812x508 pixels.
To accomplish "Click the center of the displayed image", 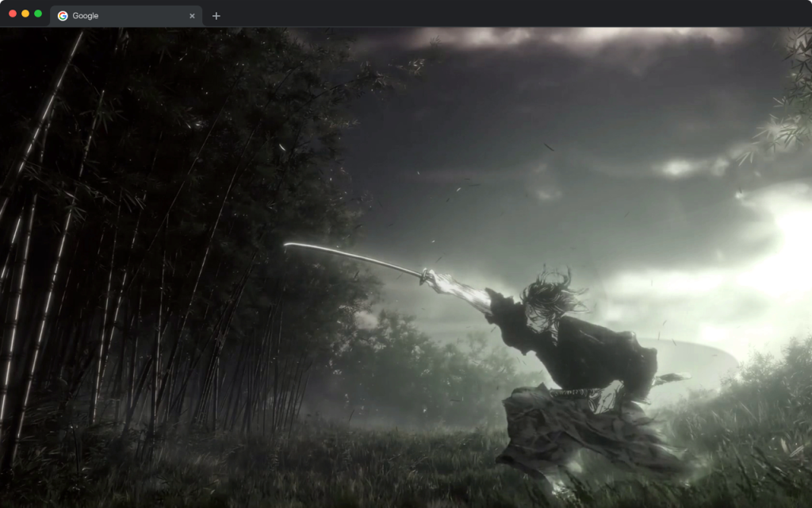I will click(x=406, y=267).
